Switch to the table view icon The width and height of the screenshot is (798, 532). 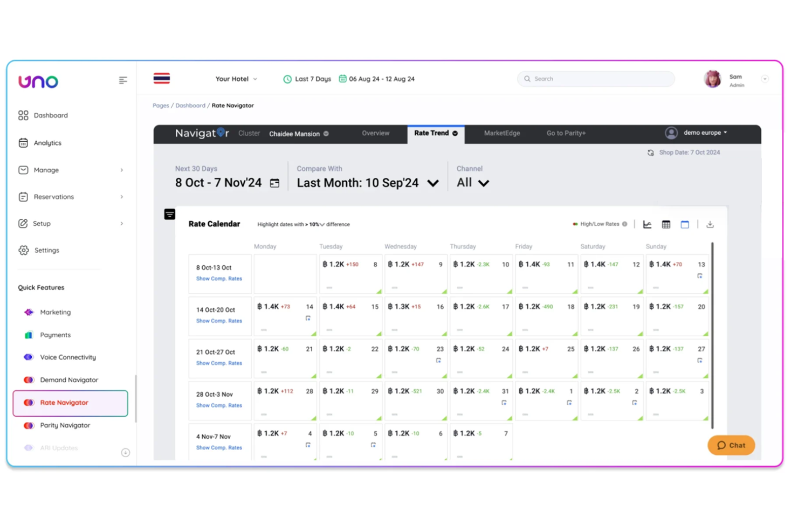[x=666, y=224]
